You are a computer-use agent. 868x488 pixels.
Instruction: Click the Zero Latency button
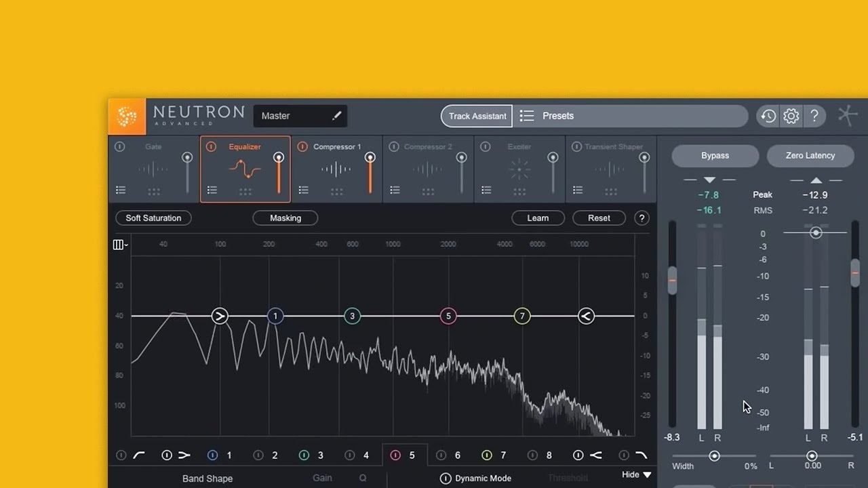(810, 156)
